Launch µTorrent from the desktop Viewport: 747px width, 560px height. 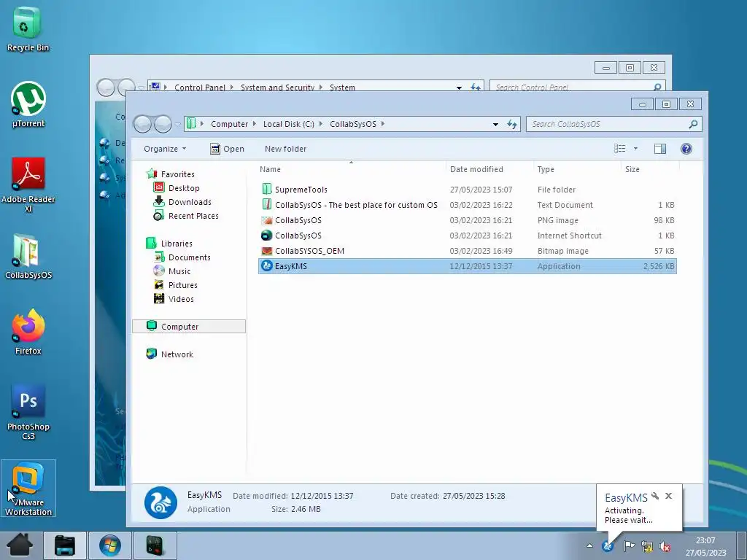[x=28, y=104]
